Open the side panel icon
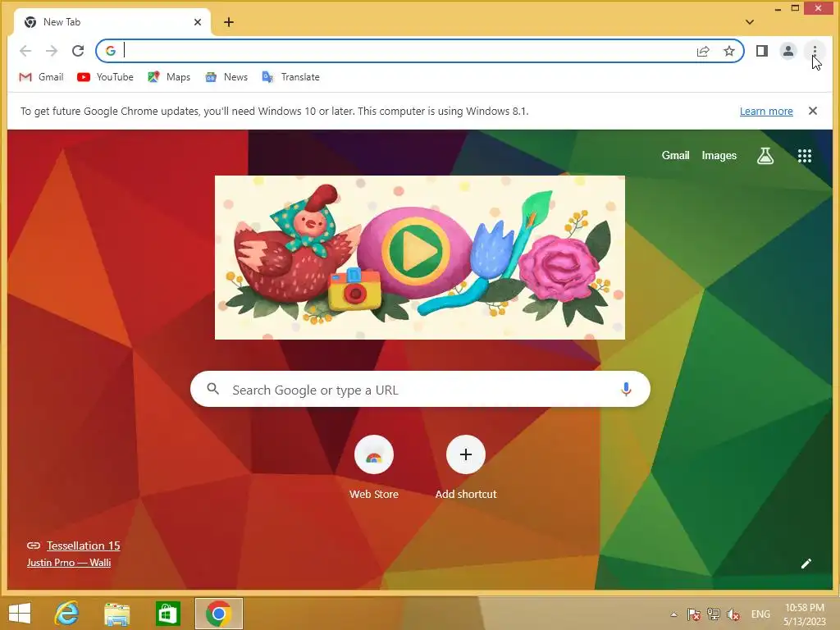 click(762, 51)
